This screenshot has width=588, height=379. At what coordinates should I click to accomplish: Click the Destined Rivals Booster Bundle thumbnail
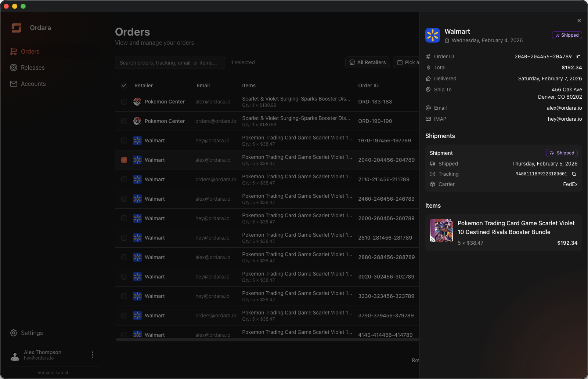tap(441, 230)
